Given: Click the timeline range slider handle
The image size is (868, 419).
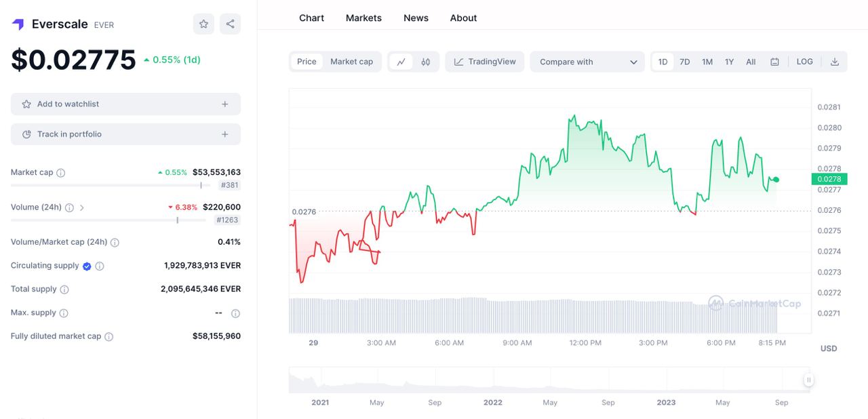Looking at the screenshot, I should point(808,380).
